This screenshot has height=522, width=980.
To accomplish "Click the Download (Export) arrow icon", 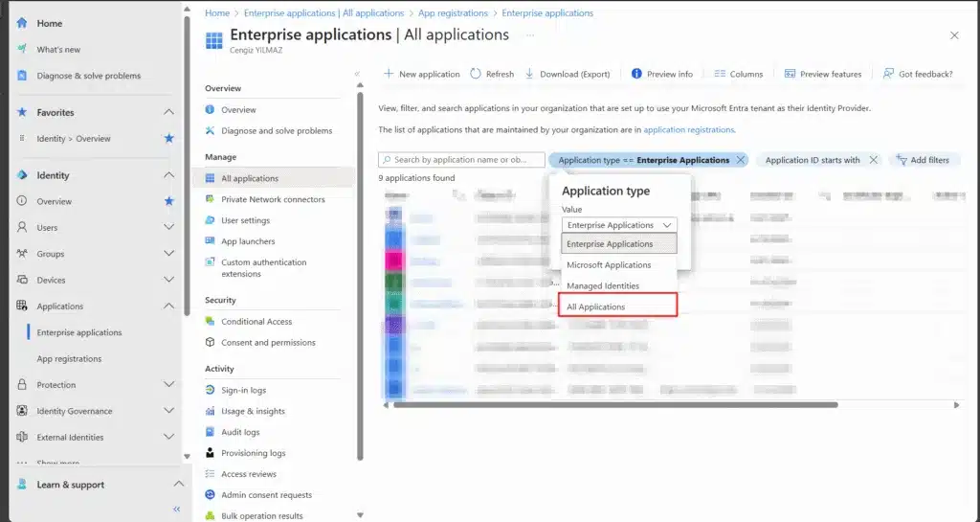I will [x=529, y=74].
